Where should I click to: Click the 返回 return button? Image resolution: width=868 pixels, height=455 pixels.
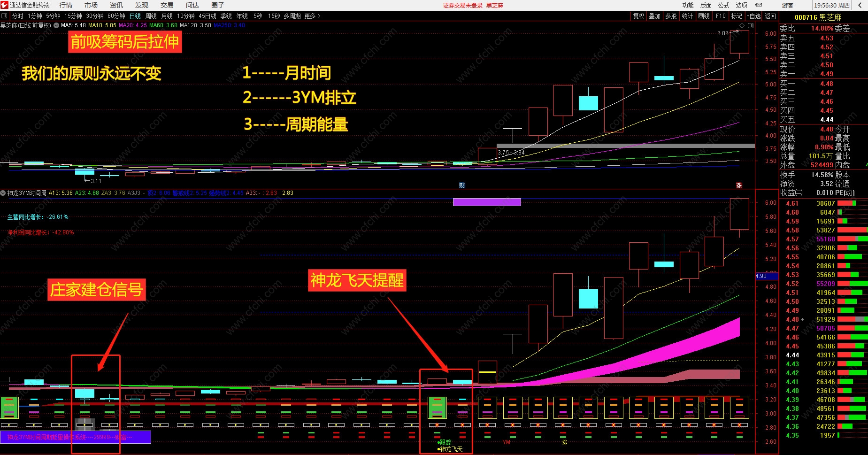coord(770,16)
